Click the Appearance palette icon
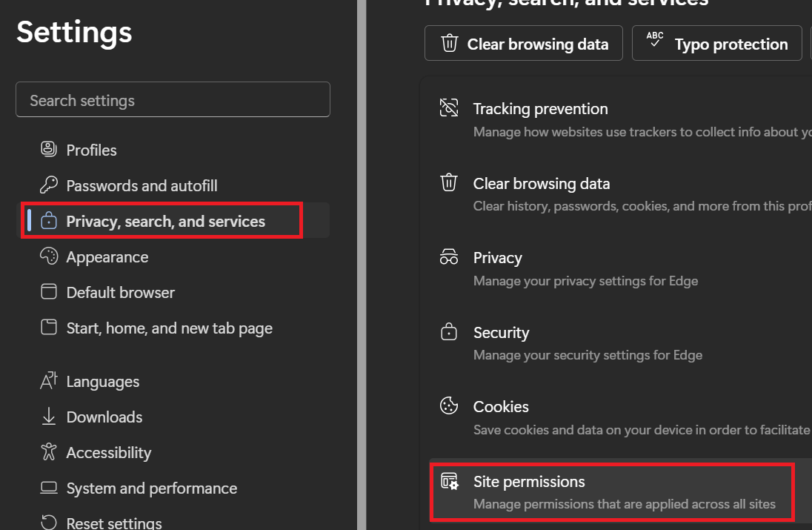This screenshot has height=530, width=812. click(49, 256)
